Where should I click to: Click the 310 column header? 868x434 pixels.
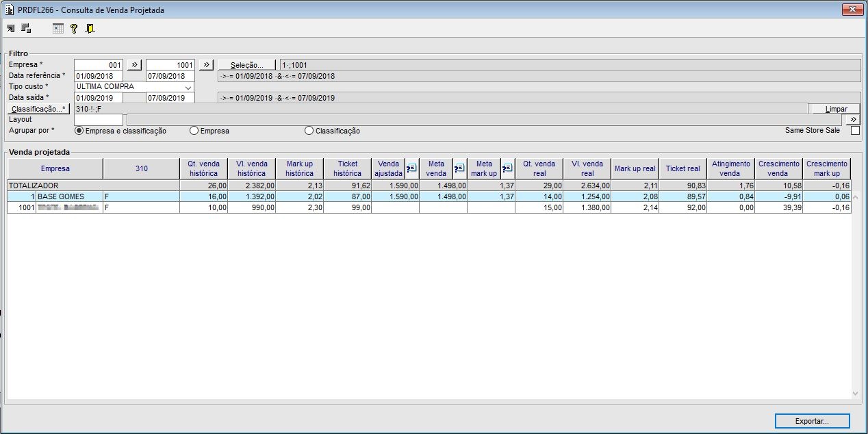click(x=142, y=168)
